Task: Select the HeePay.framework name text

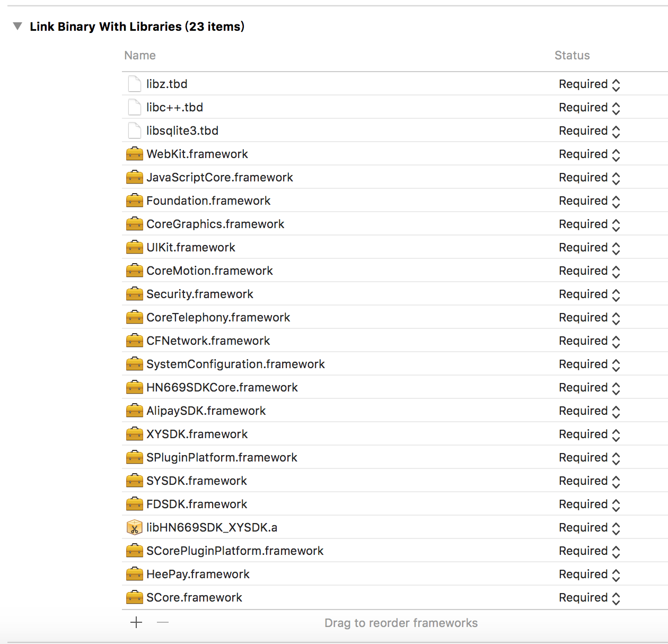Action: pos(198,574)
